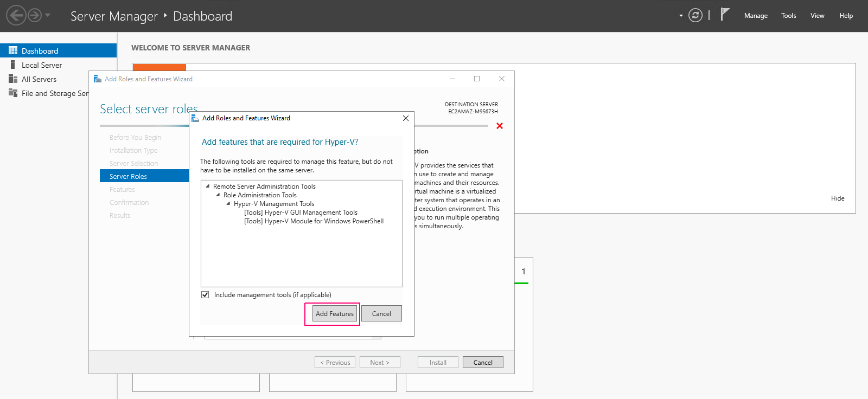Image resolution: width=868 pixels, height=399 pixels.
Task: Click the destination server name EC2AMAZ-M9S673H
Action: [x=473, y=112]
